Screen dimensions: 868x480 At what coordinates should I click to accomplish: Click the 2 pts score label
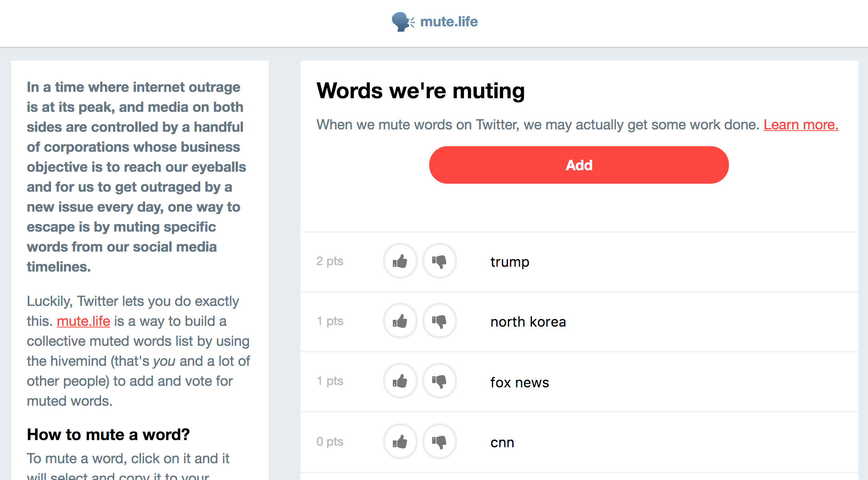[x=330, y=261]
